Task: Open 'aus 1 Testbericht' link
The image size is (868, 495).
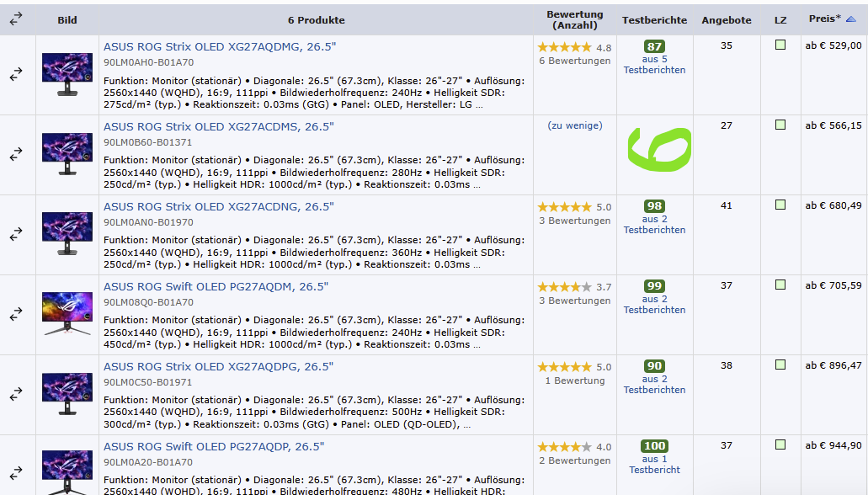Action: [654, 465]
